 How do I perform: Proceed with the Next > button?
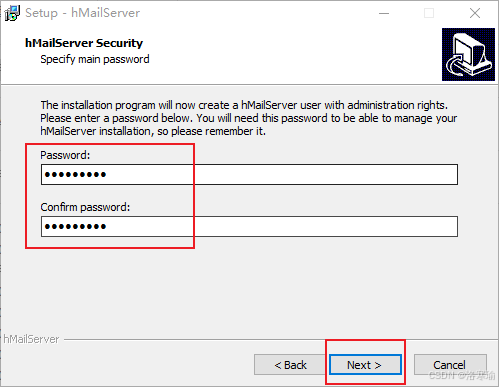click(365, 365)
